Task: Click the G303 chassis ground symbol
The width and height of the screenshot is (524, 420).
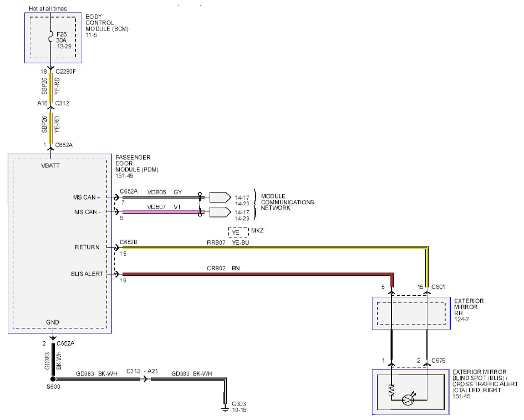Action: (x=225, y=409)
